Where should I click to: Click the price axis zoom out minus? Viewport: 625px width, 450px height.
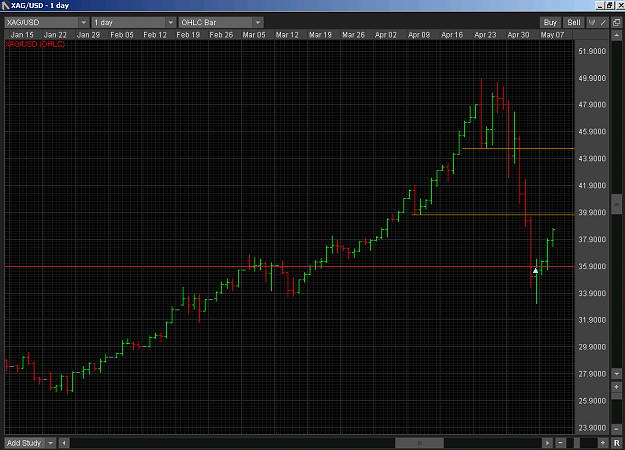coord(617,429)
